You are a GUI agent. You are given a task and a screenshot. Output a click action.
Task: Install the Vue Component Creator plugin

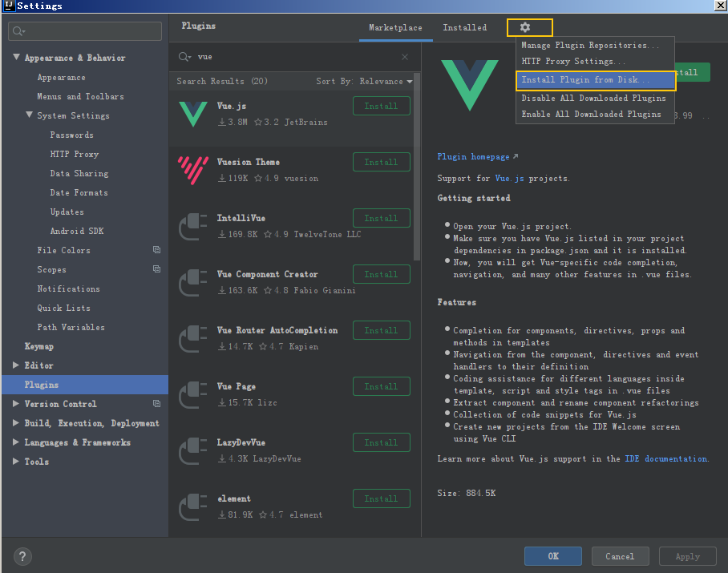381,274
